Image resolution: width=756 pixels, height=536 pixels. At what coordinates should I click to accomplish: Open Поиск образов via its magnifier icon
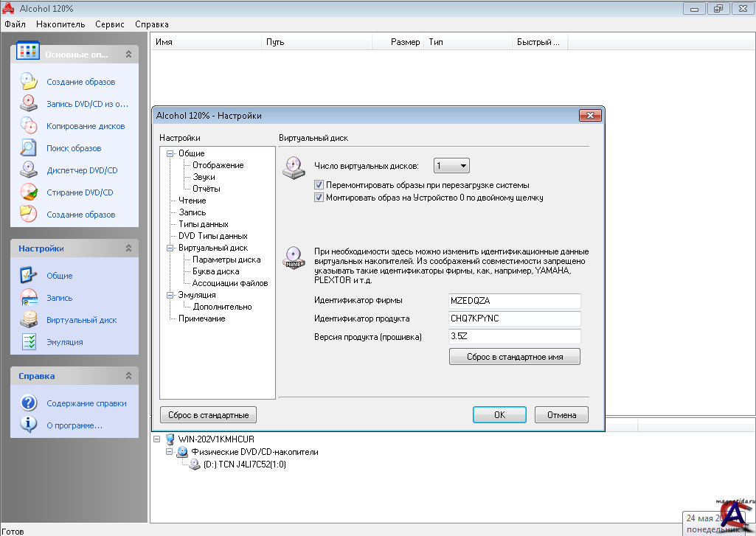(28, 148)
